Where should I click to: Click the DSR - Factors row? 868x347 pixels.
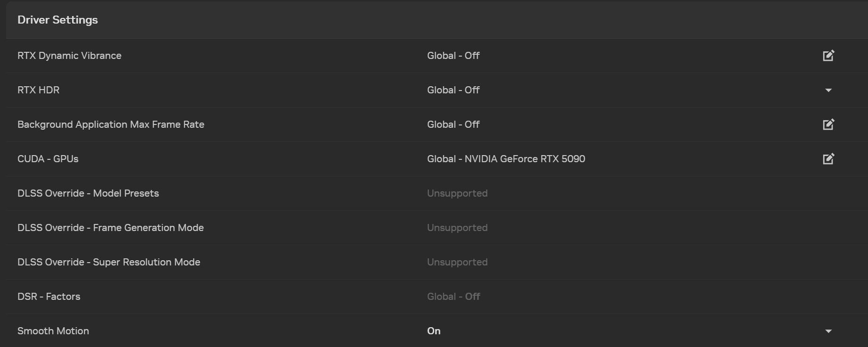49,296
